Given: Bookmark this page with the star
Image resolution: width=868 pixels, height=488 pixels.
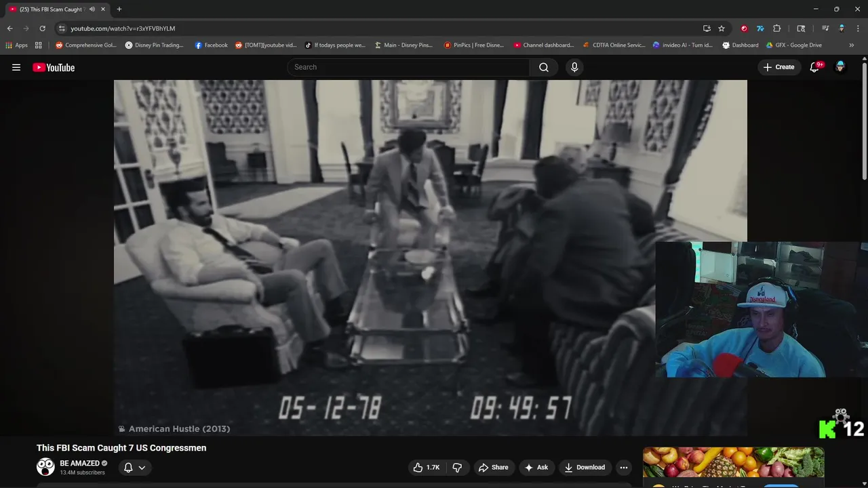Looking at the screenshot, I should click(x=722, y=28).
